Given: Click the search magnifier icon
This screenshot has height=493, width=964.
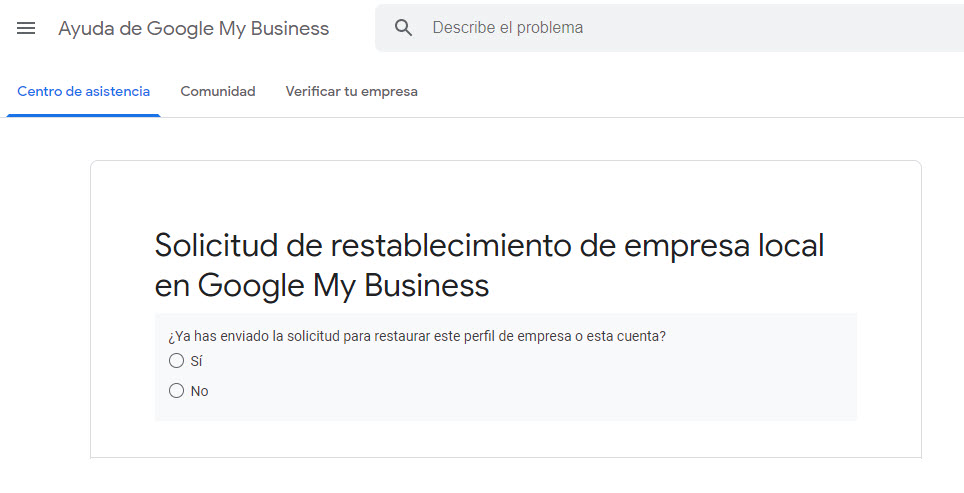Looking at the screenshot, I should (403, 28).
